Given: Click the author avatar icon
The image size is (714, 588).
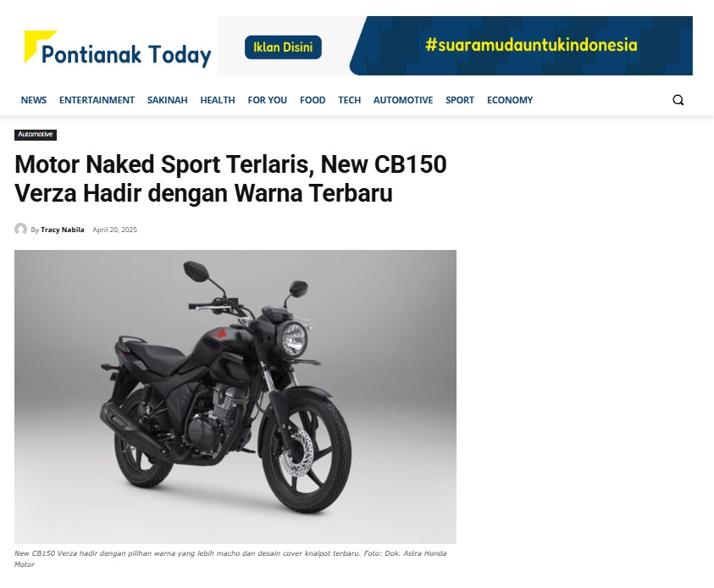Looking at the screenshot, I should [x=20, y=229].
